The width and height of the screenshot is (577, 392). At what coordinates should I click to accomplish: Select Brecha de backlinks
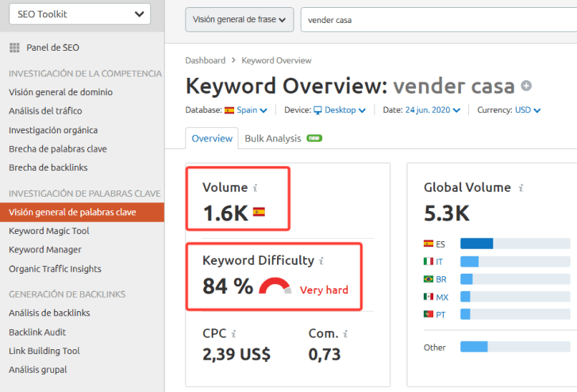tap(48, 167)
